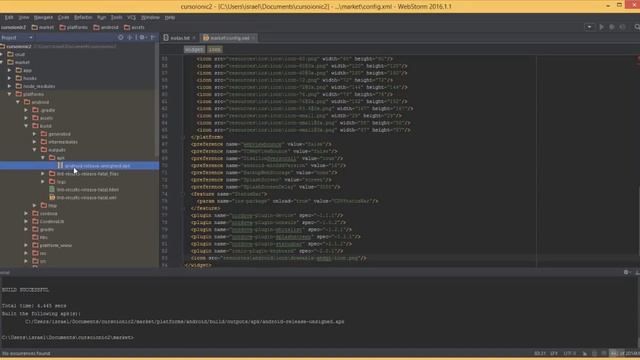Open Project panel settings gear
640x360 pixels.
click(142, 38)
